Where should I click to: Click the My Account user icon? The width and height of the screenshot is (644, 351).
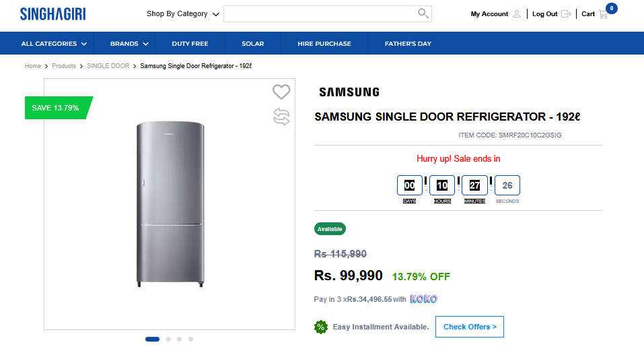click(517, 14)
